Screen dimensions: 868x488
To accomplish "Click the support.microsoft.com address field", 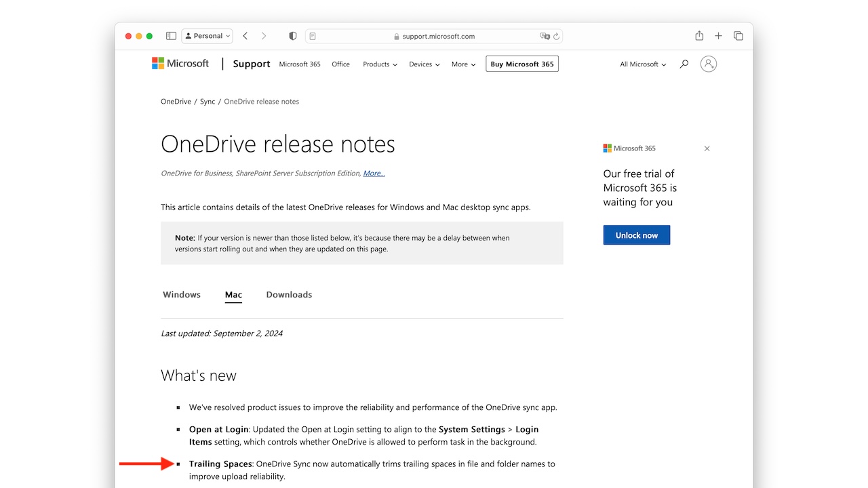I will [434, 36].
